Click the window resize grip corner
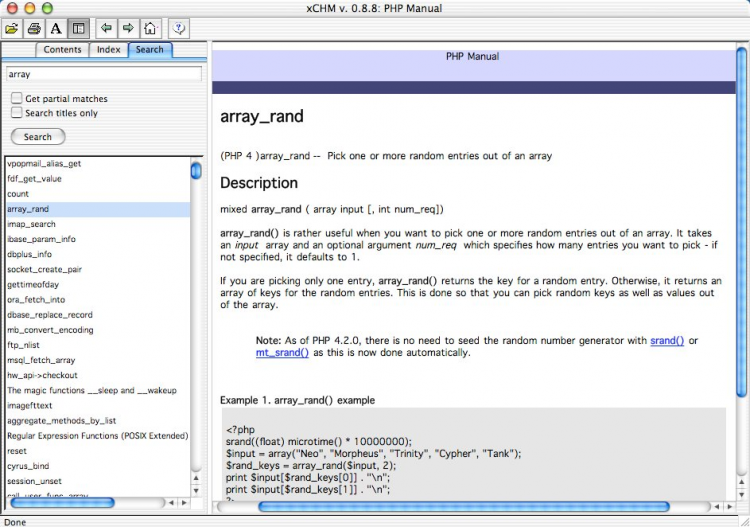Viewport: 750px width, 527px height. 744,521
